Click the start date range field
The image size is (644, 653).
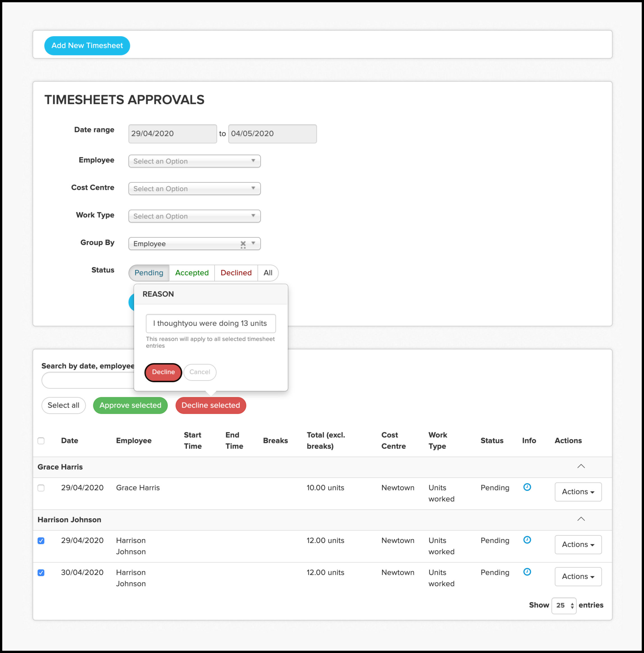pos(172,134)
